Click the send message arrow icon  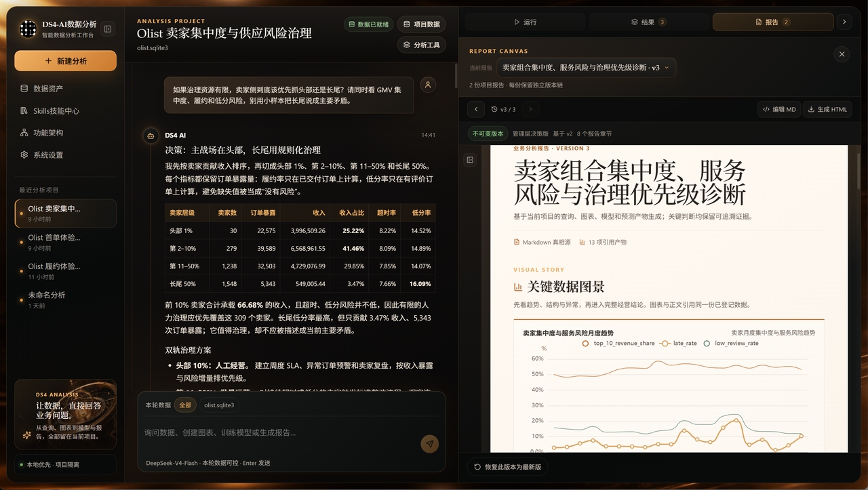429,444
